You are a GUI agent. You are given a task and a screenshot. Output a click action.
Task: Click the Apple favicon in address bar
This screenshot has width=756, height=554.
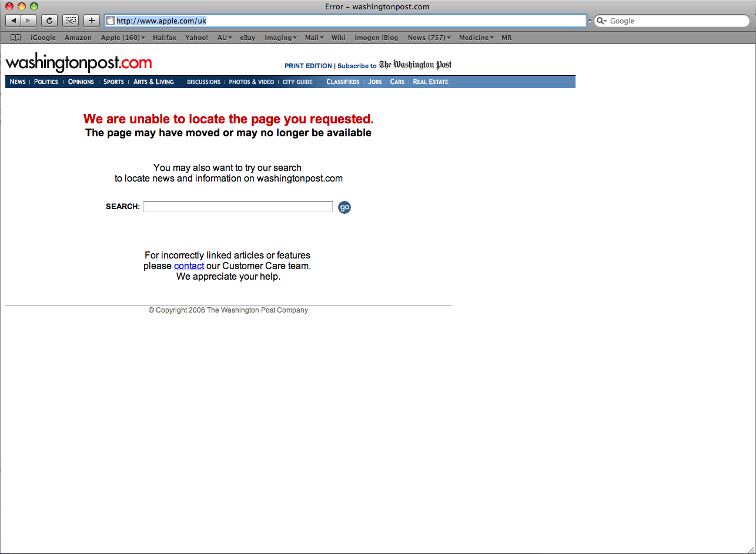pyautogui.click(x=110, y=21)
